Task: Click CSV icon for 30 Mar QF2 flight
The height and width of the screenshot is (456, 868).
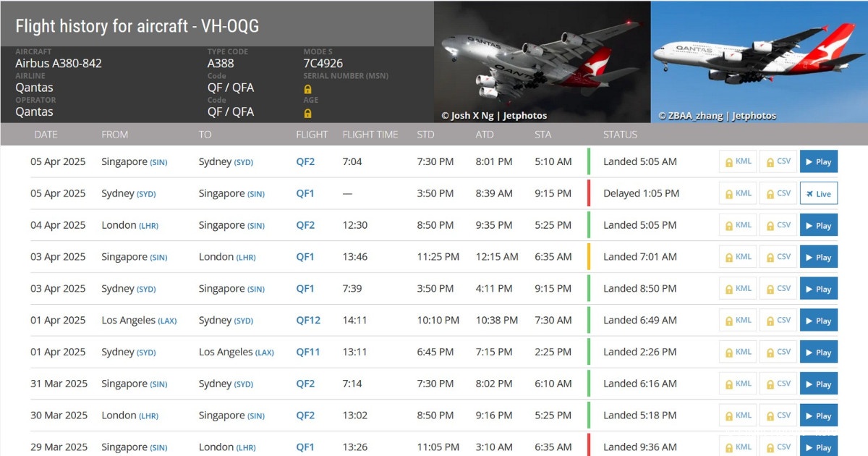Action: click(778, 415)
